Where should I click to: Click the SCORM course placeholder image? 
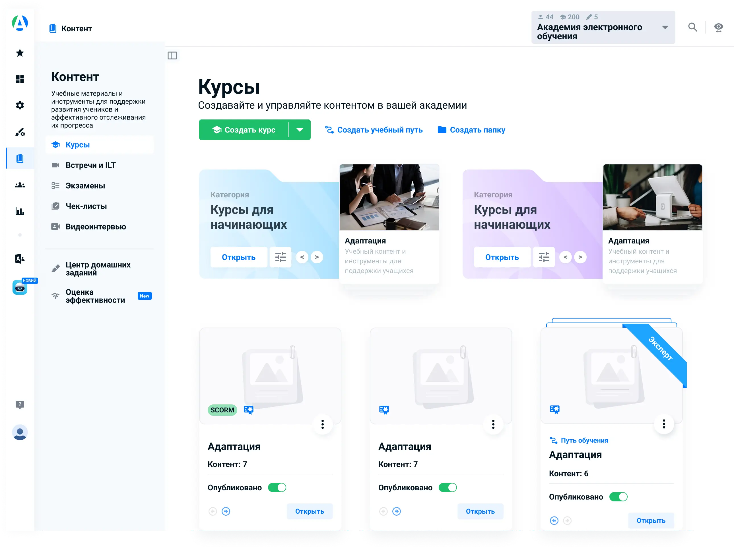(271, 376)
